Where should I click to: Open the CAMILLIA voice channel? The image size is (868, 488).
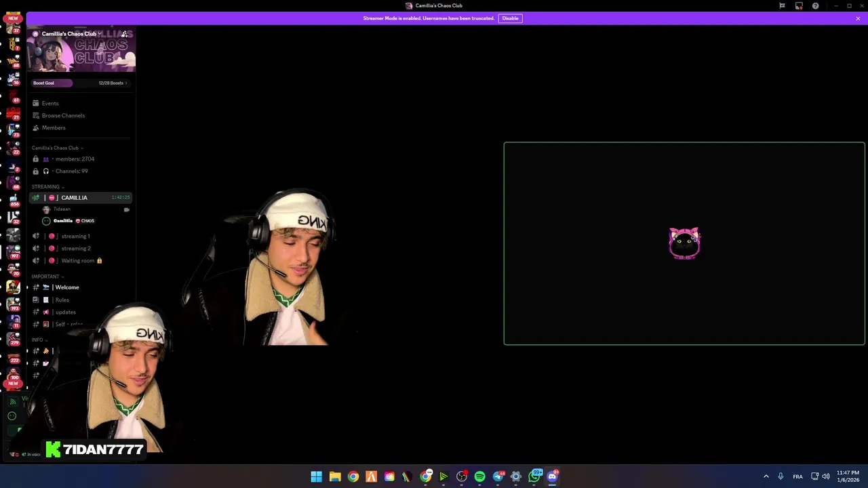(81, 197)
